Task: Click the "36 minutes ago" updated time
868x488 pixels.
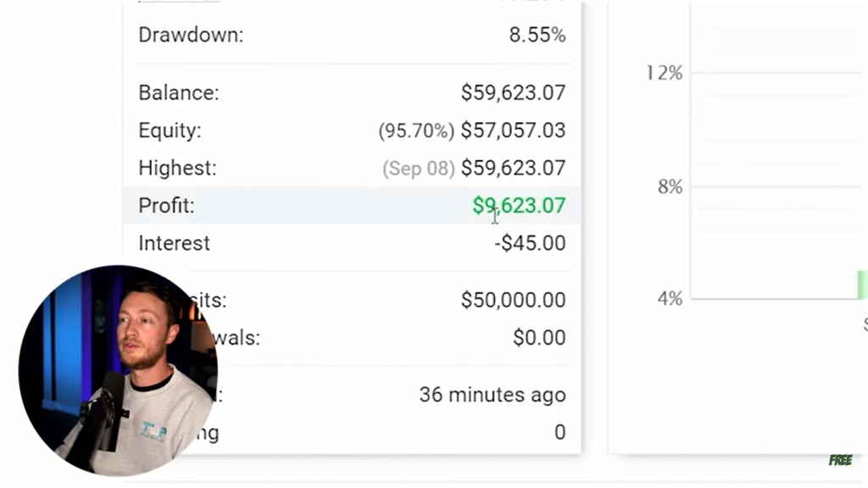Action: [x=492, y=395]
